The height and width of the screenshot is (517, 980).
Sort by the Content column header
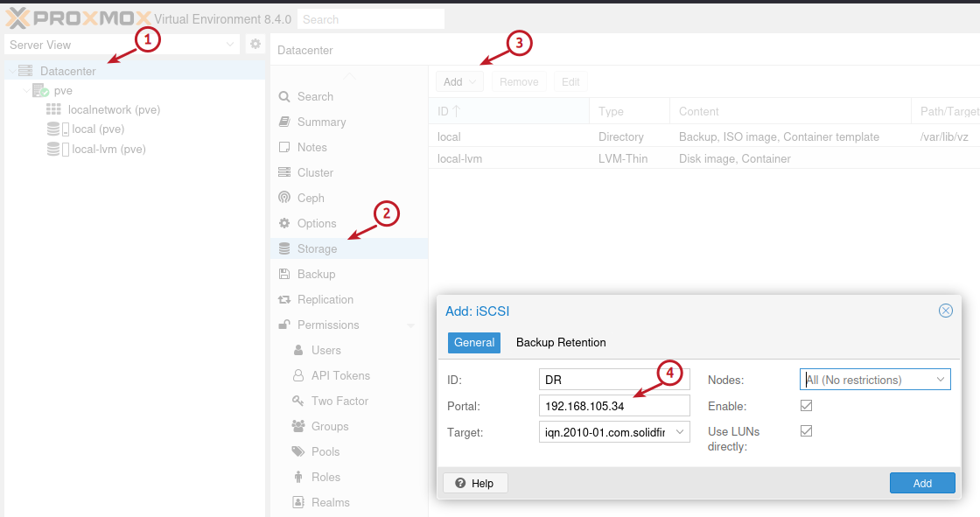(791, 111)
